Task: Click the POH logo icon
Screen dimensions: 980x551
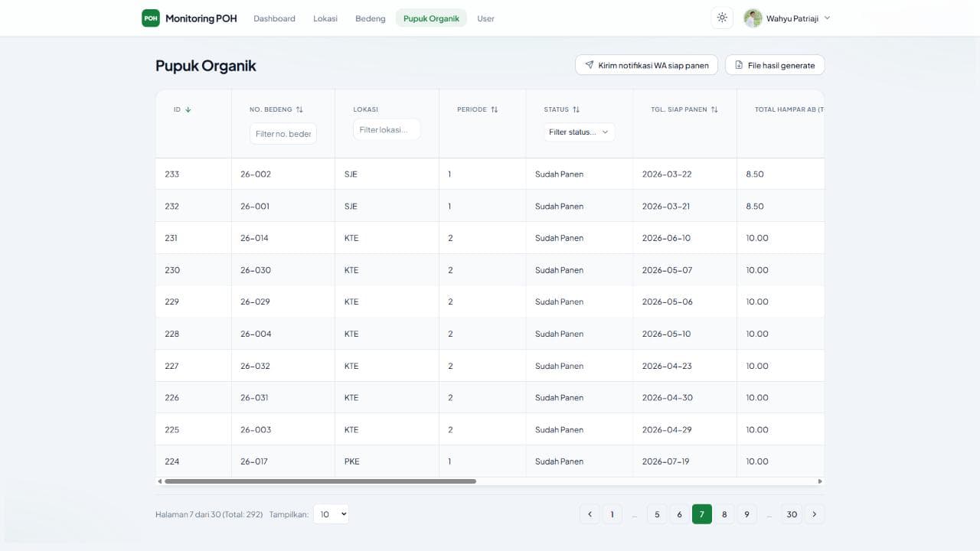Action: [x=151, y=18]
